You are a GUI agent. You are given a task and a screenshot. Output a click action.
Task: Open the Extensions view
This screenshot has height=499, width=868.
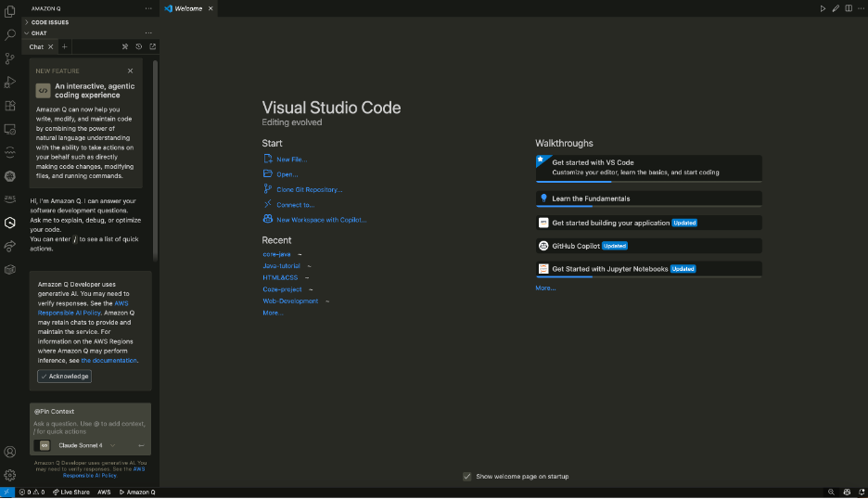[10, 106]
